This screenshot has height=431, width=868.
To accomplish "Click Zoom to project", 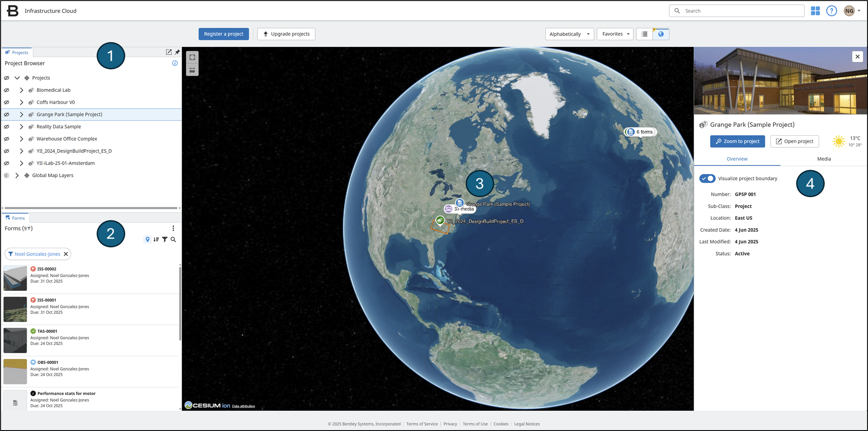I will 737,141.
